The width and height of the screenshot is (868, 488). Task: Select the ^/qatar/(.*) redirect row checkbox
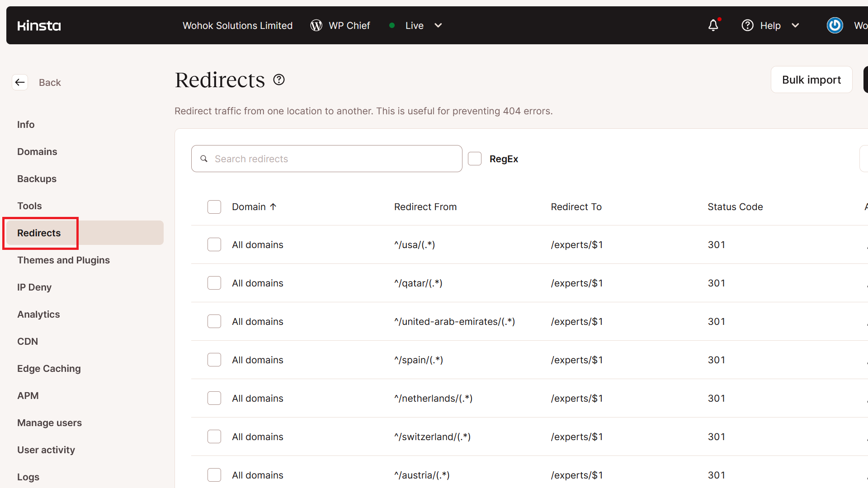(x=214, y=283)
